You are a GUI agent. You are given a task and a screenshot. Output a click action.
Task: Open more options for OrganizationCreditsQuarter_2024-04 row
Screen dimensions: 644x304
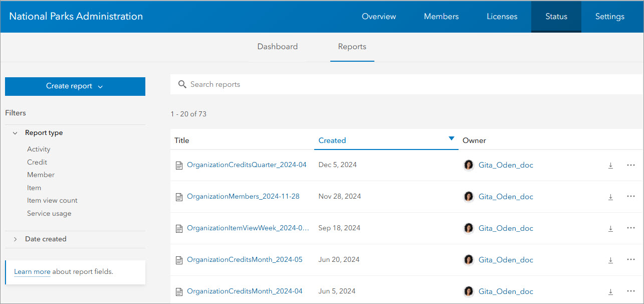[631, 165]
